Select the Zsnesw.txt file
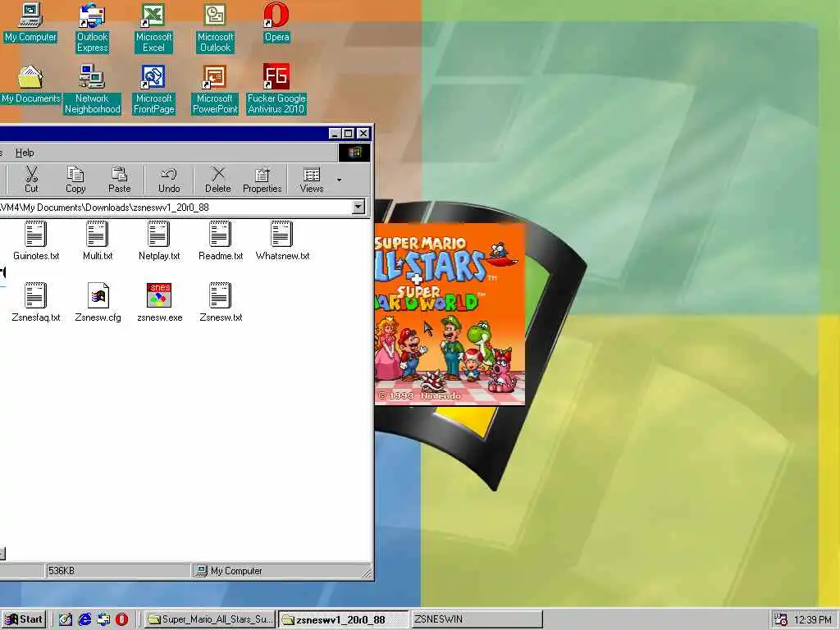 [x=221, y=302]
